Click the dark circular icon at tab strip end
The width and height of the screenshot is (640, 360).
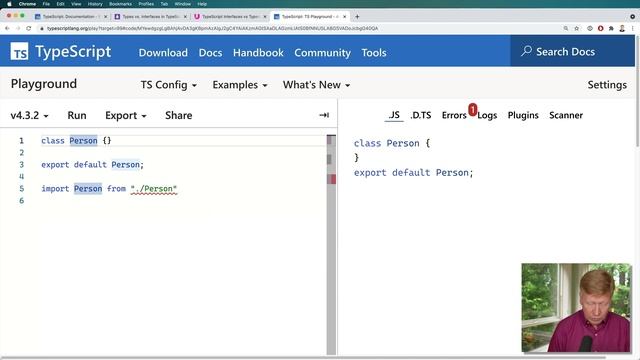coord(632,17)
